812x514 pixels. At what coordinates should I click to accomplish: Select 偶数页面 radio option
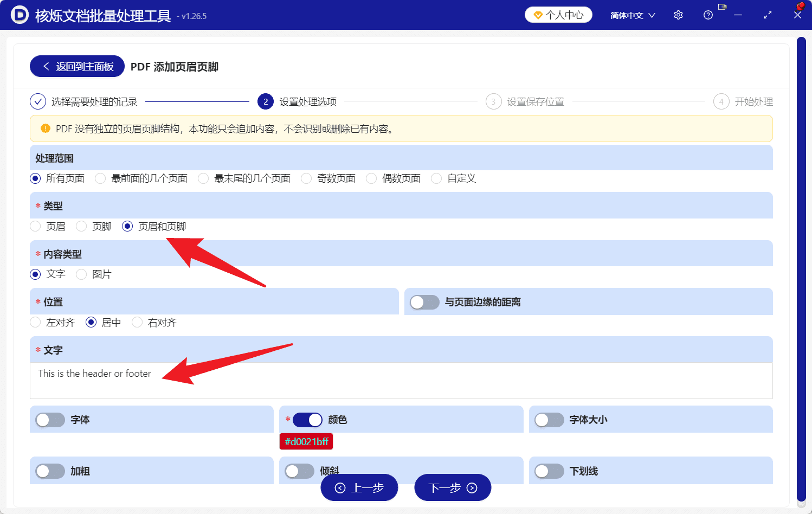coord(393,178)
